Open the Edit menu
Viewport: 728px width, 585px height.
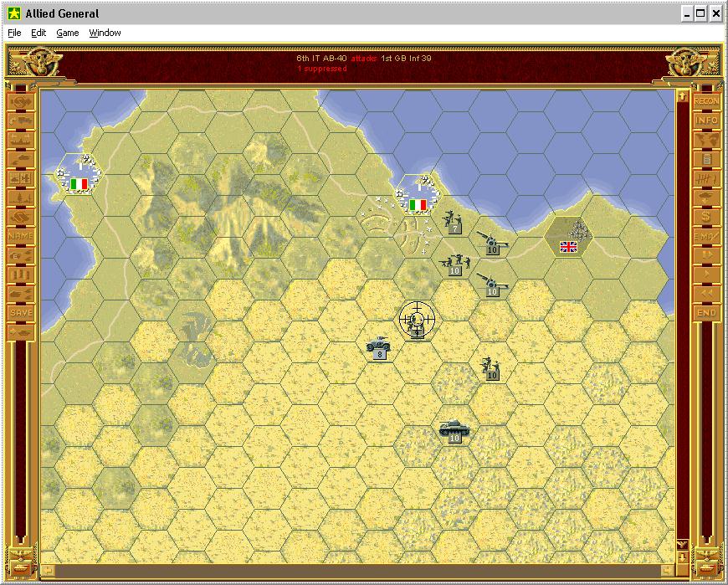tap(38, 33)
